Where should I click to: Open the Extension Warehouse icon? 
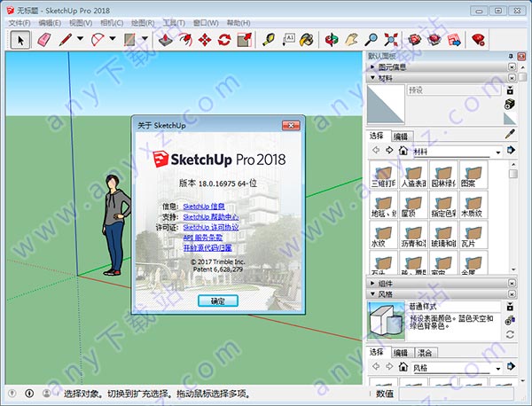pyautogui.click(x=434, y=40)
